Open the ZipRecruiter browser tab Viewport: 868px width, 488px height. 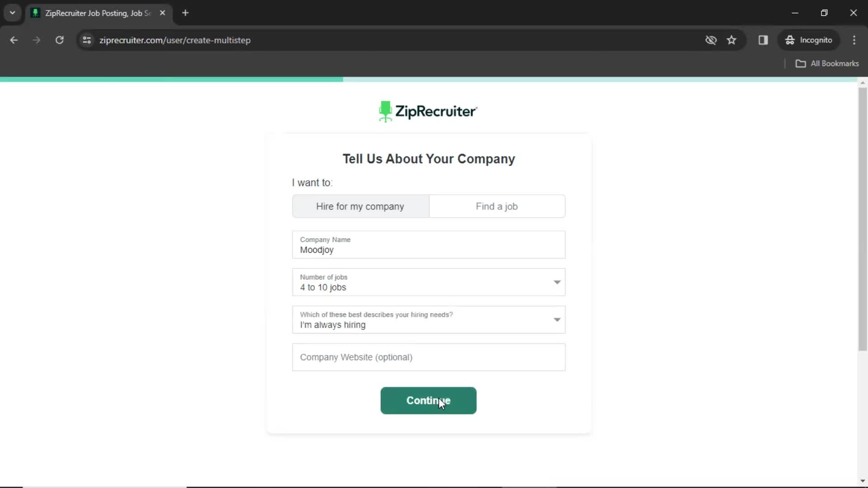[97, 13]
